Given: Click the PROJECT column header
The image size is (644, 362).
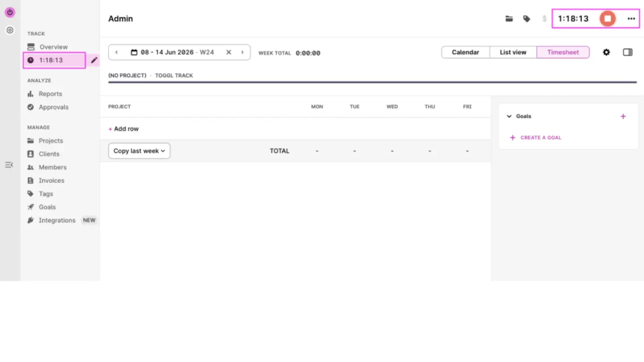Looking at the screenshot, I should [x=119, y=107].
